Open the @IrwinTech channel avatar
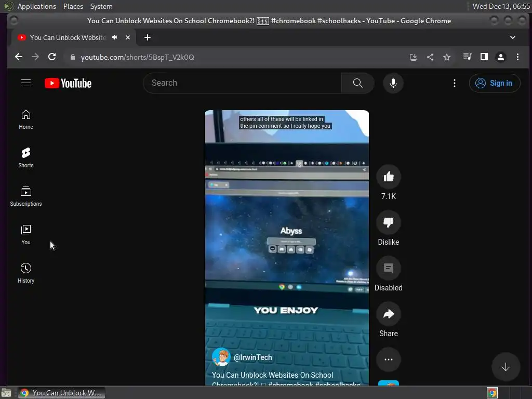The image size is (532, 399). click(x=221, y=357)
